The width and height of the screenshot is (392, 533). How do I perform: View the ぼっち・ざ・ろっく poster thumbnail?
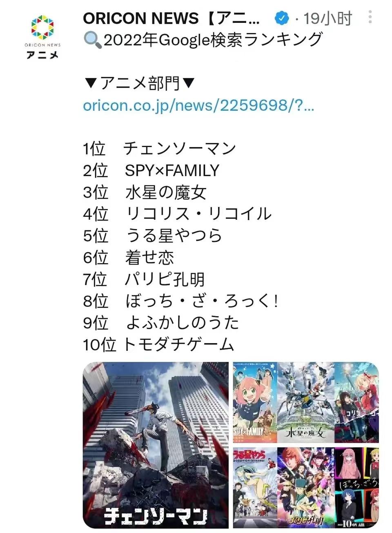[356, 488]
